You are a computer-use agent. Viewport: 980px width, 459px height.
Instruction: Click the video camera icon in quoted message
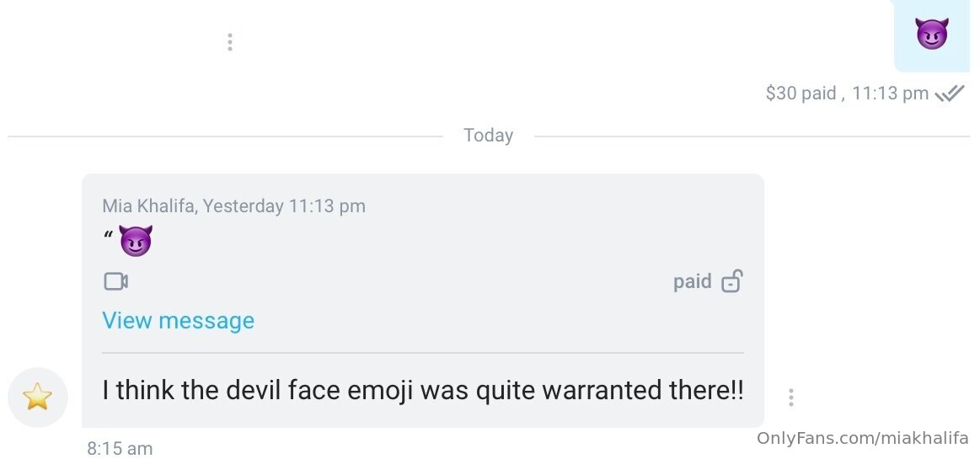[x=115, y=281]
